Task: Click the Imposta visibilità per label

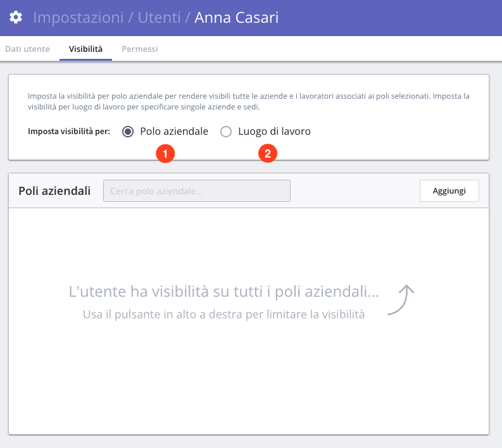Action: 69,132
